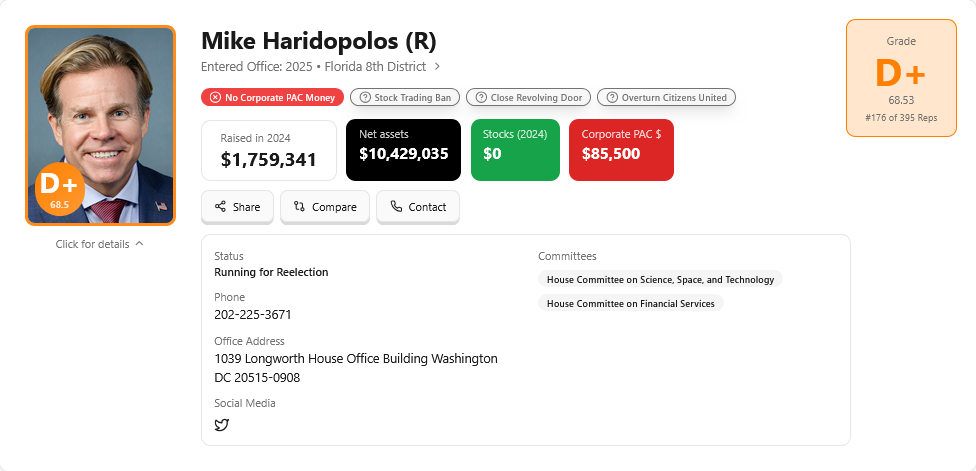Click the red X icon on PAC badge
Image resolution: width=976 pixels, height=471 pixels.
click(x=215, y=97)
